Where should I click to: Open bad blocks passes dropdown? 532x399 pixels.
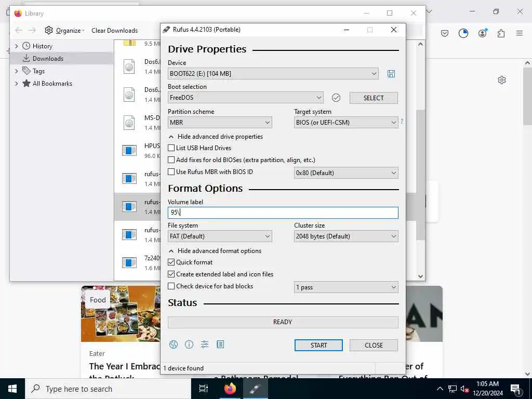point(346,287)
